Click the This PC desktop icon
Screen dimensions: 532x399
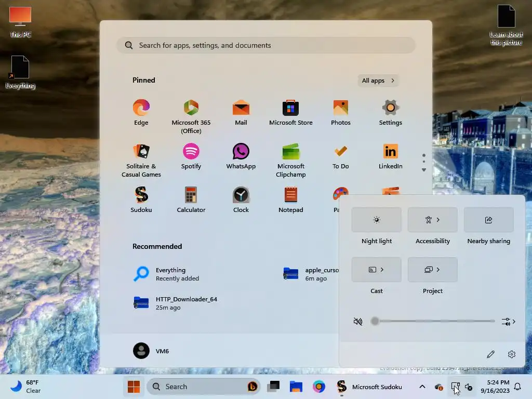[20, 21]
